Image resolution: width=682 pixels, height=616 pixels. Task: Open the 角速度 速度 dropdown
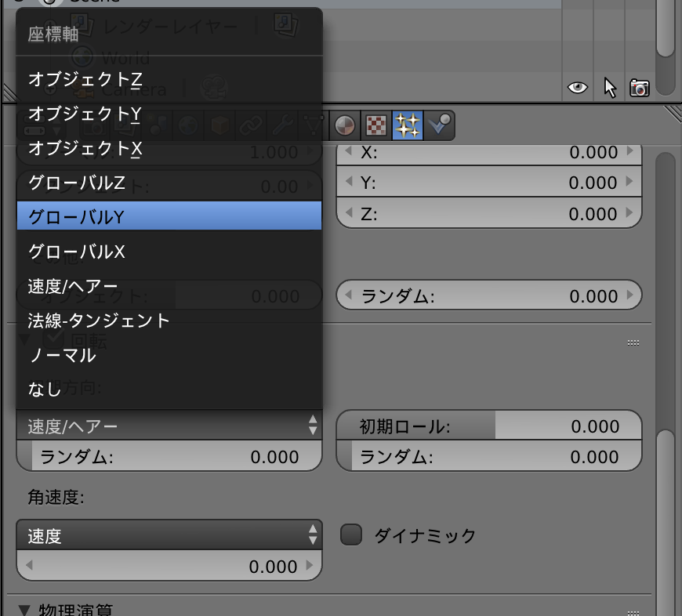[x=169, y=534]
